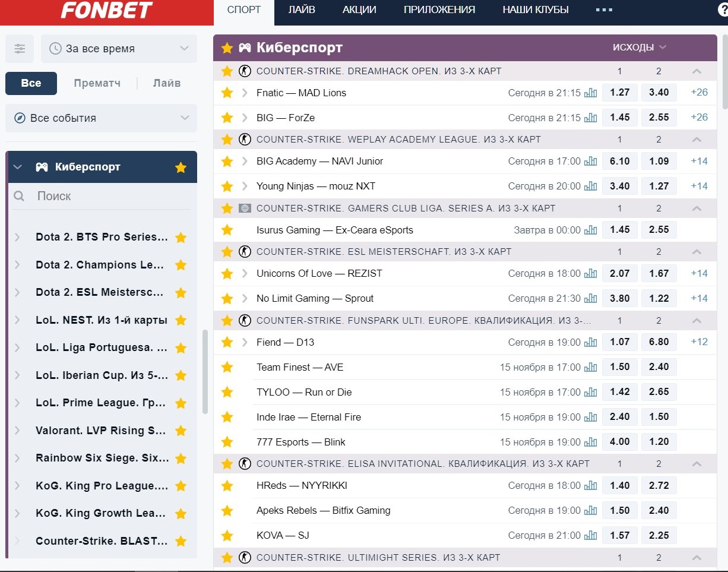
Task: Toggle favorite star for BIG — ForZe
Action: coord(227,118)
